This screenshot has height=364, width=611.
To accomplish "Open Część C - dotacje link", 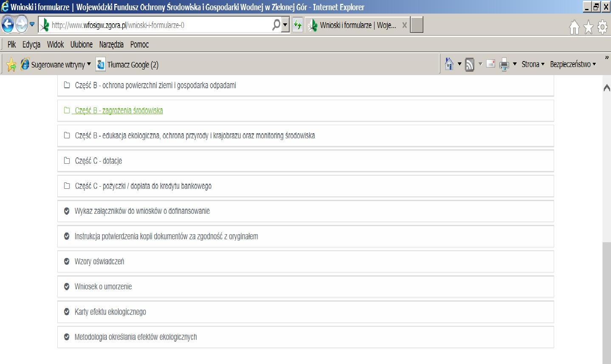I will 99,161.
